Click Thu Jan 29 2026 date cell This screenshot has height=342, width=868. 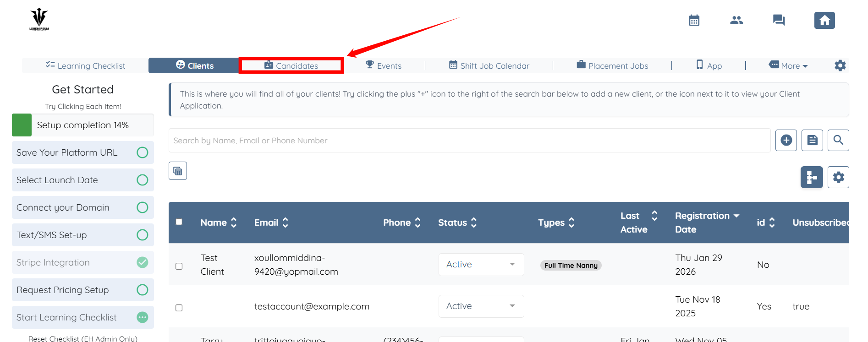[x=698, y=265]
